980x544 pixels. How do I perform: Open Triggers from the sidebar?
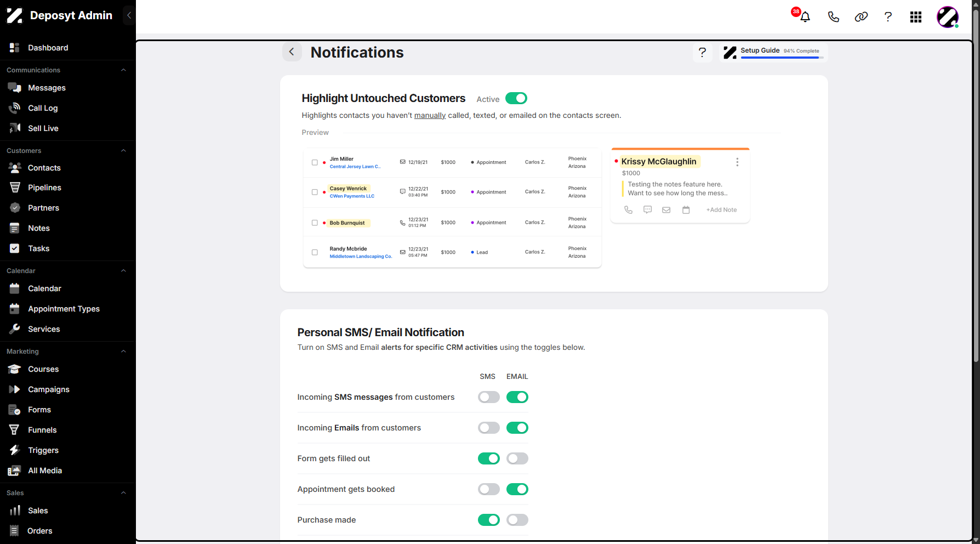(43, 450)
